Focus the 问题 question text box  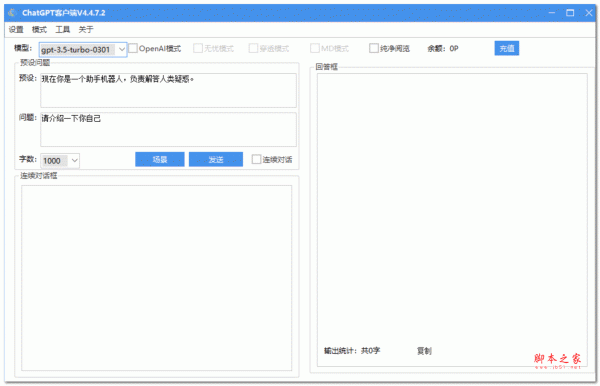(x=168, y=129)
